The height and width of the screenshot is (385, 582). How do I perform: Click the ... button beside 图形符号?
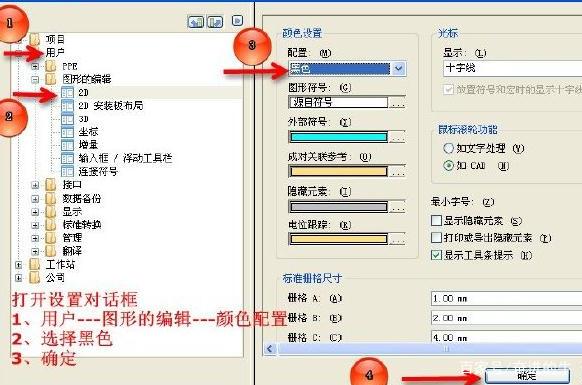pyautogui.click(x=398, y=102)
